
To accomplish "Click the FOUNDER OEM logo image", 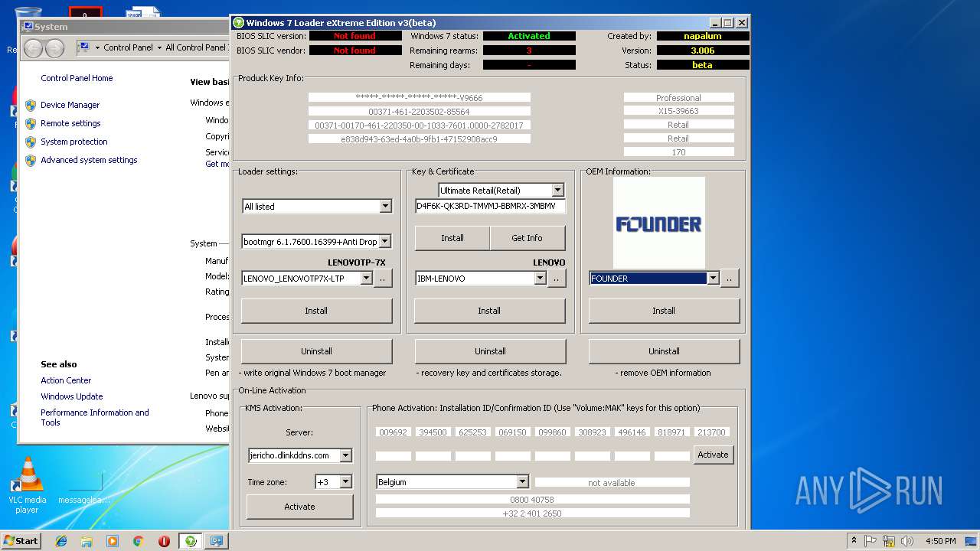I will [658, 223].
